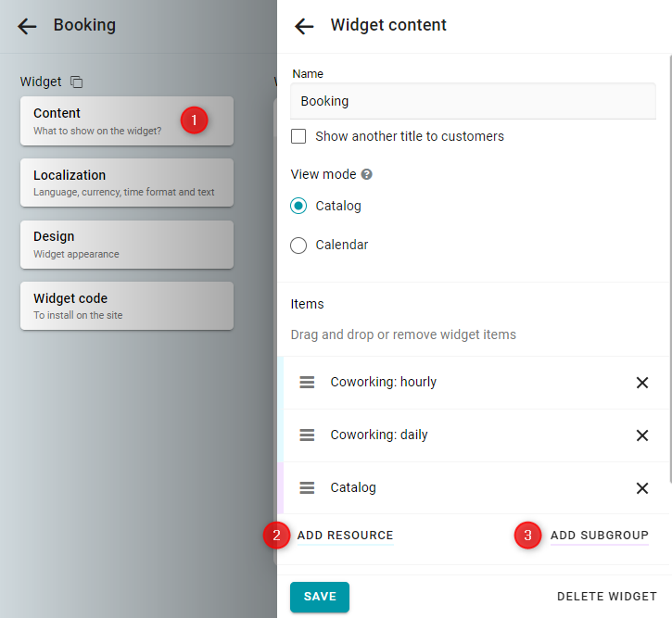Image resolution: width=672 pixels, height=618 pixels.
Task: Select the Calendar view mode
Action: pyautogui.click(x=298, y=246)
